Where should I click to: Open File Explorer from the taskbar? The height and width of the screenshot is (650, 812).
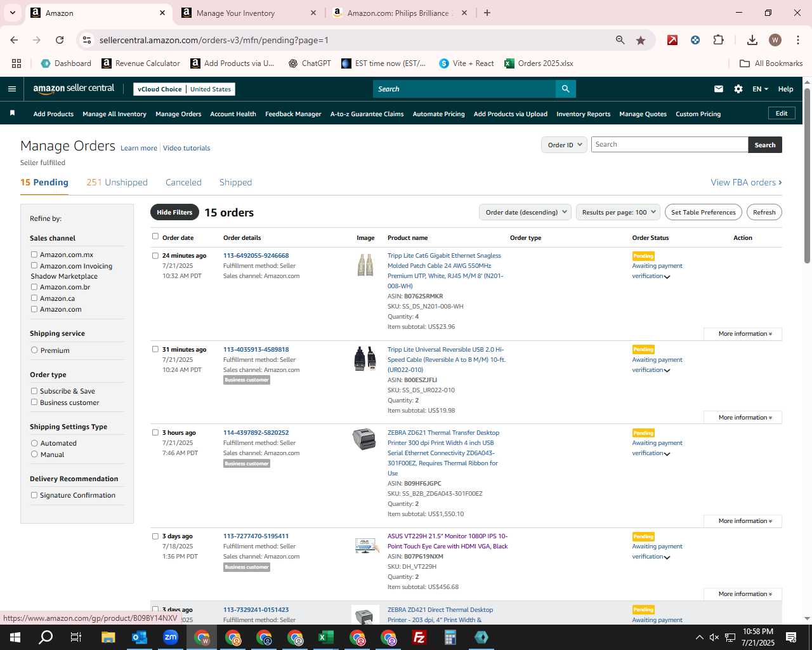108,637
